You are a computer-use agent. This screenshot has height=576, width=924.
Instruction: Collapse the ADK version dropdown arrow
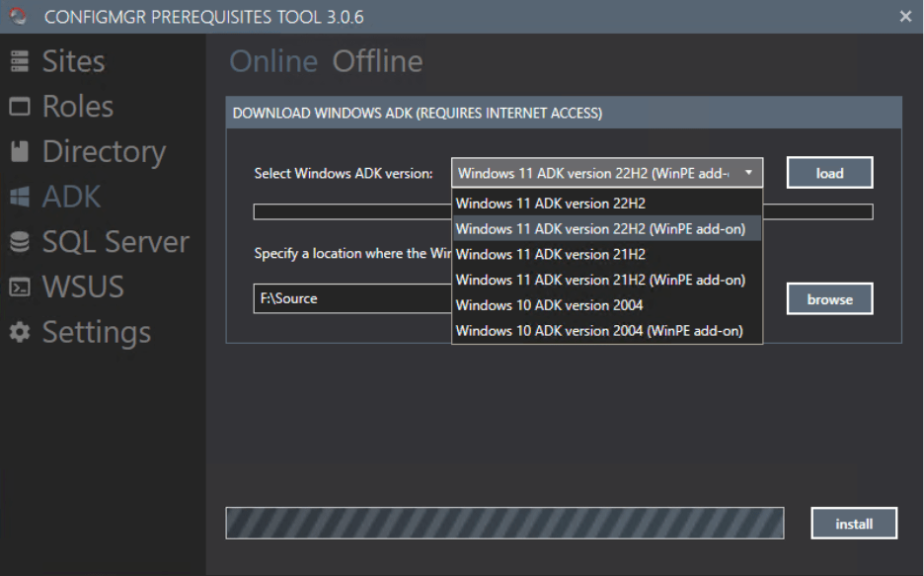[748, 172]
